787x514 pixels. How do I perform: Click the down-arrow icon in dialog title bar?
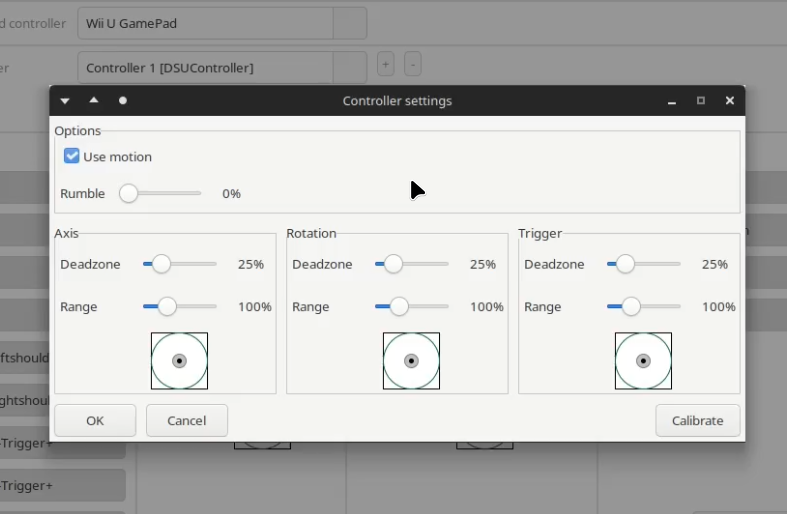pos(65,101)
